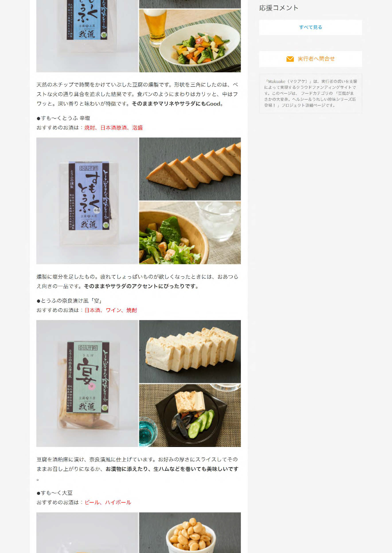Click the ●とうふの奈良漬け風「宴」 heading
The width and height of the screenshot is (392, 553).
[69, 301]
